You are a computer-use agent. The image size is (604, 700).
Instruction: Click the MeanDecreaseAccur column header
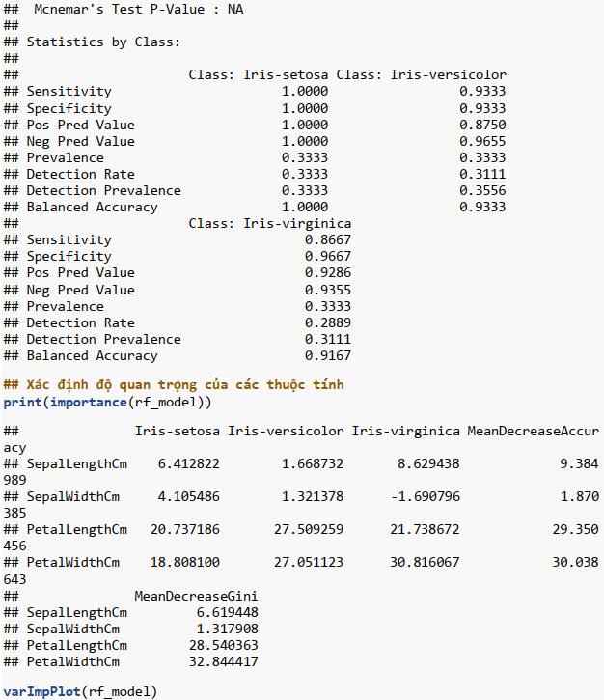[533, 431]
